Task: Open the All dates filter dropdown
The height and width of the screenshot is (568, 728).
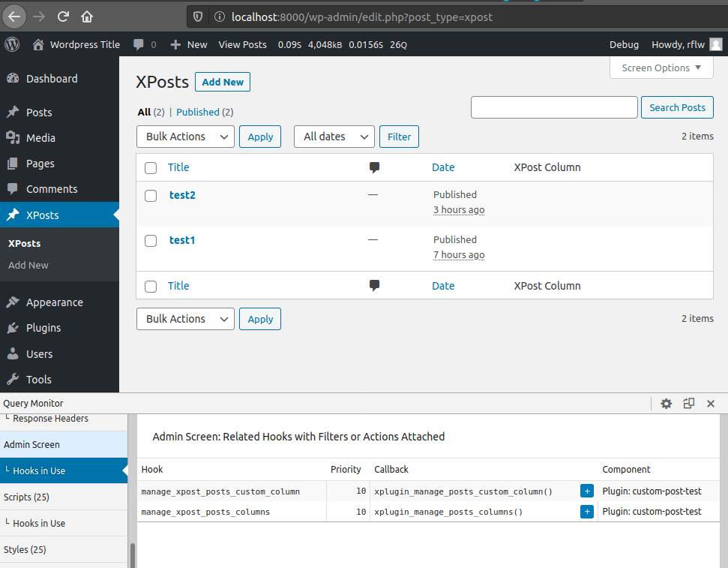Action: click(x=334, y=137)
